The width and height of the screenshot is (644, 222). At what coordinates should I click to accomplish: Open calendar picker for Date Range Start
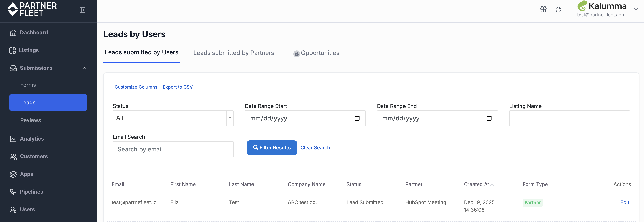[357, 118]
